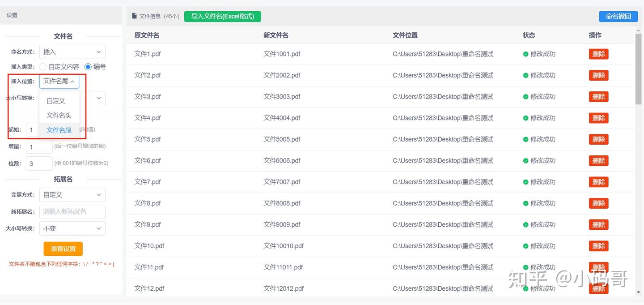
Task: Click the scrollbar up arrow
Action: [638, 30]
